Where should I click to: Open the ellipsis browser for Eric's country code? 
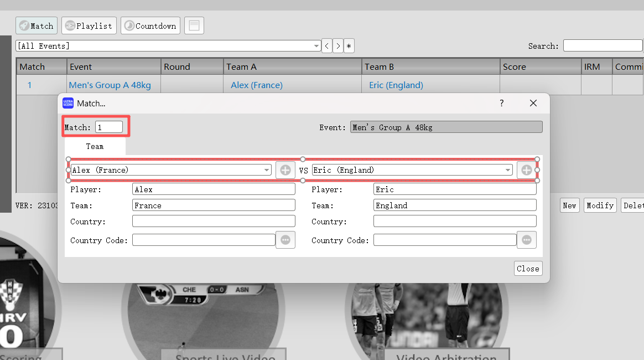pyautogui.click(x=526, y=240)
